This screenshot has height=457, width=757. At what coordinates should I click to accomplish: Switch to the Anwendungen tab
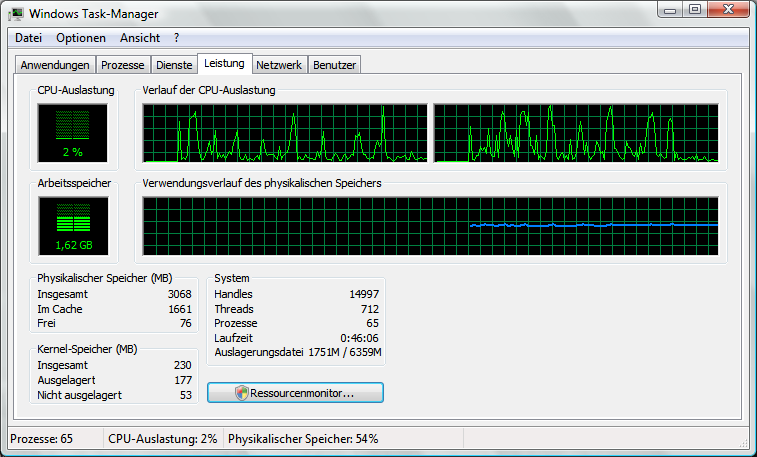55,65
